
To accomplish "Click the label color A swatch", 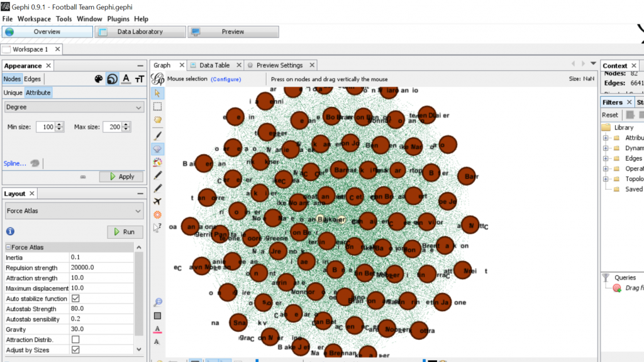I will pyautogui.click(x=158, y=329).
